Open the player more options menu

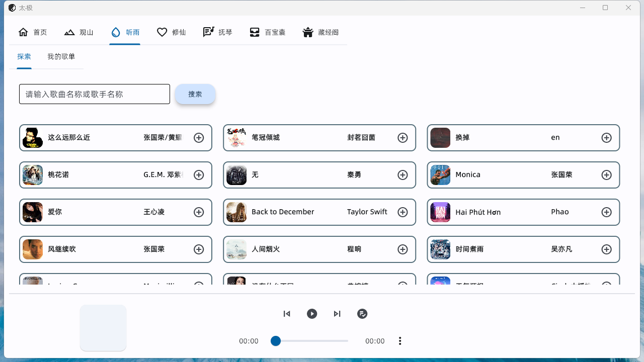coord(400,341)
